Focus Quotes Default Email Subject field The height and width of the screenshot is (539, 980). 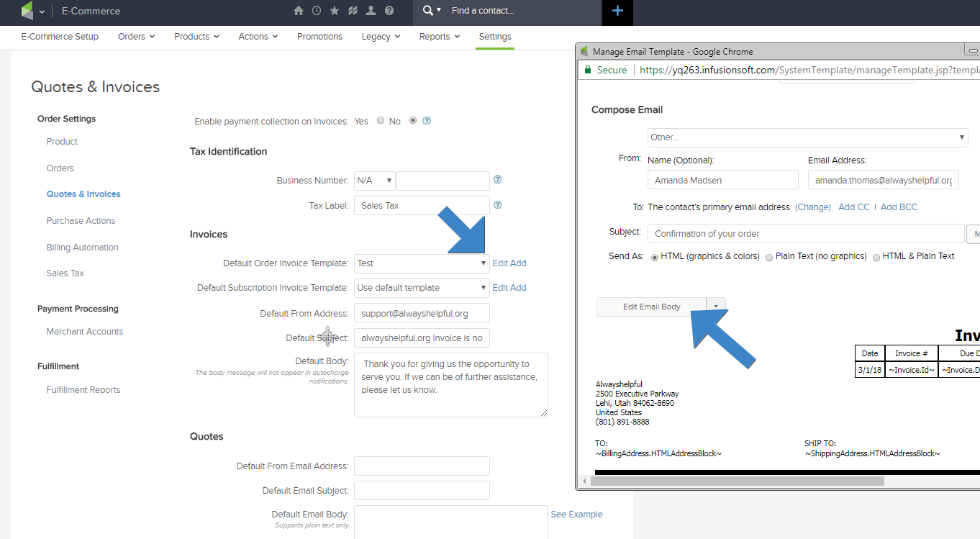422,491
